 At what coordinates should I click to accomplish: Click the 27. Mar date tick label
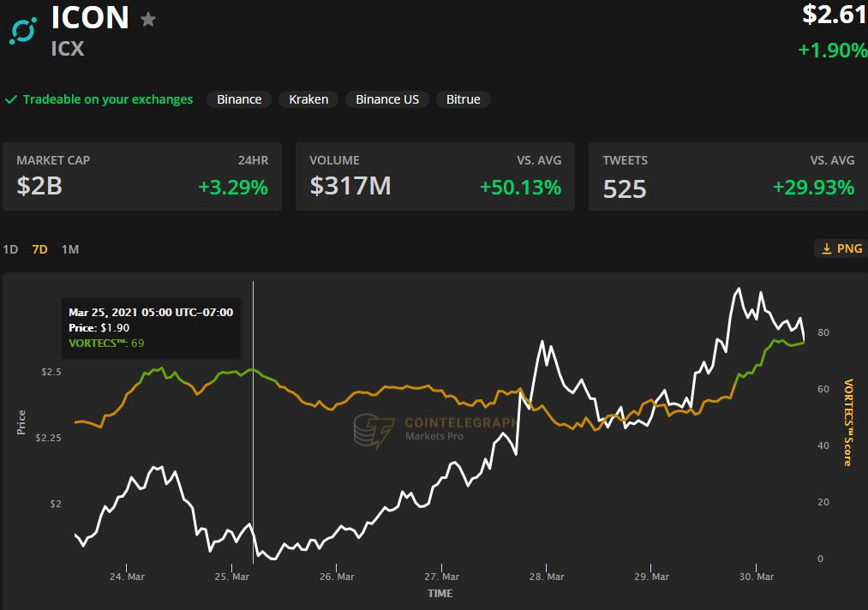(442, 577)
